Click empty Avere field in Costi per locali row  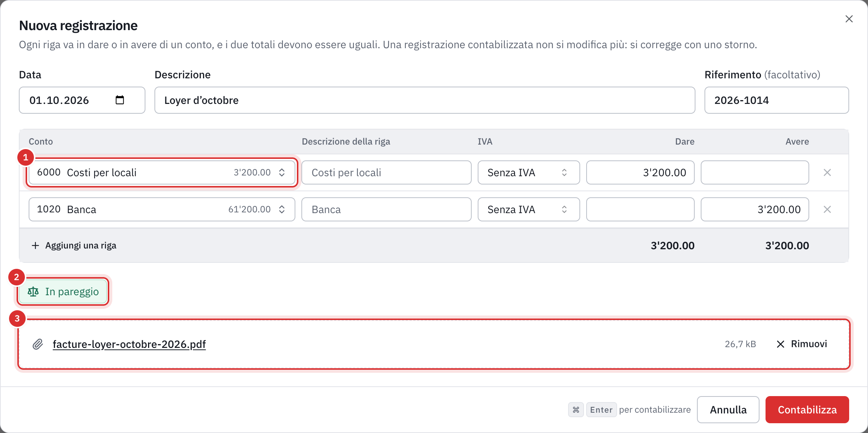point(755,172)
